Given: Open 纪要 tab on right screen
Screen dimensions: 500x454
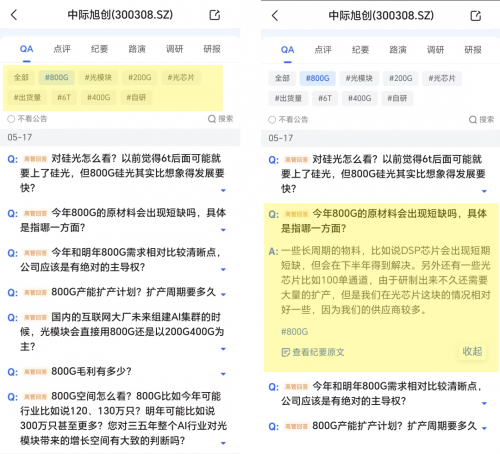Looking at the screenshot, I should 360,50.
